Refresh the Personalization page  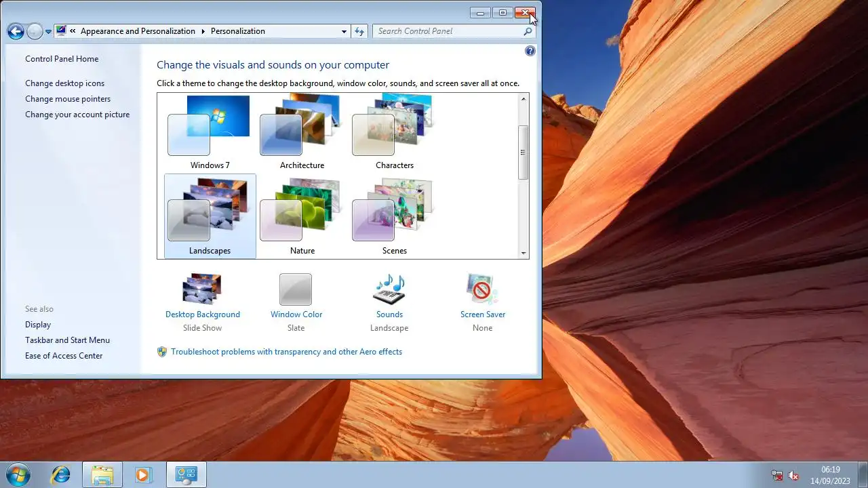(x=359, y=31)
